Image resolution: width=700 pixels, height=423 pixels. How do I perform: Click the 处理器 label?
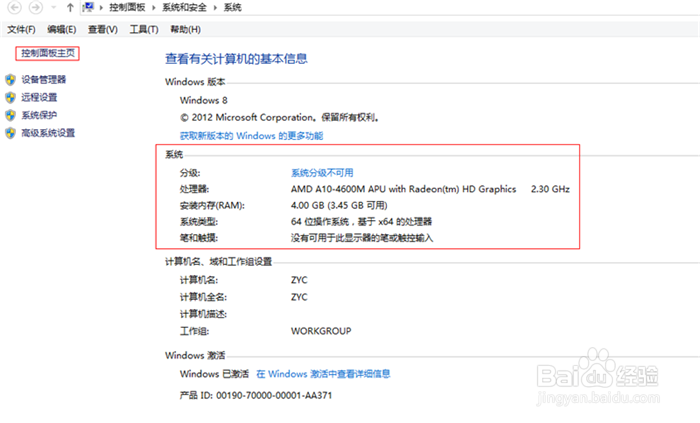click(x=195, y=189)
